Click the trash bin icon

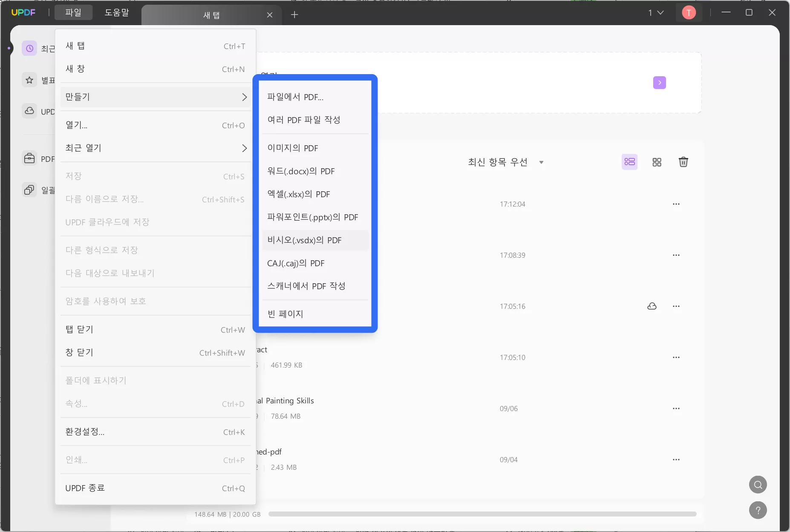click(x=683, y=162)
